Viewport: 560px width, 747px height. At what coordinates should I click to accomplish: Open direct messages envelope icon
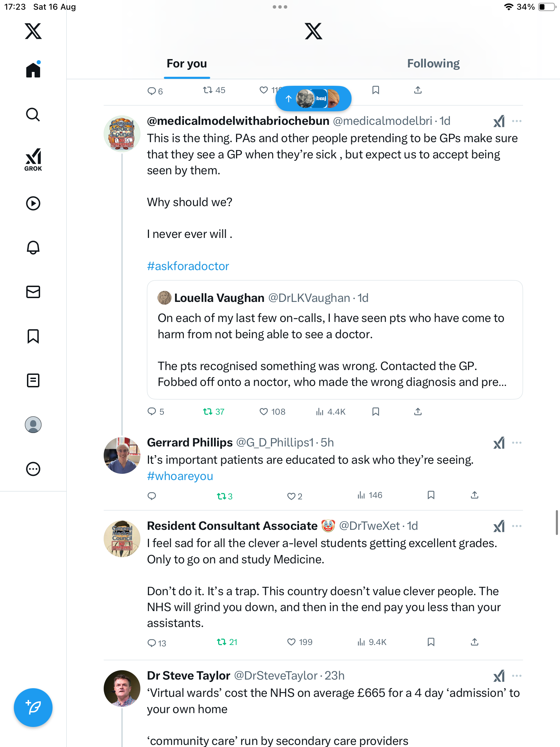coord(33,292)
